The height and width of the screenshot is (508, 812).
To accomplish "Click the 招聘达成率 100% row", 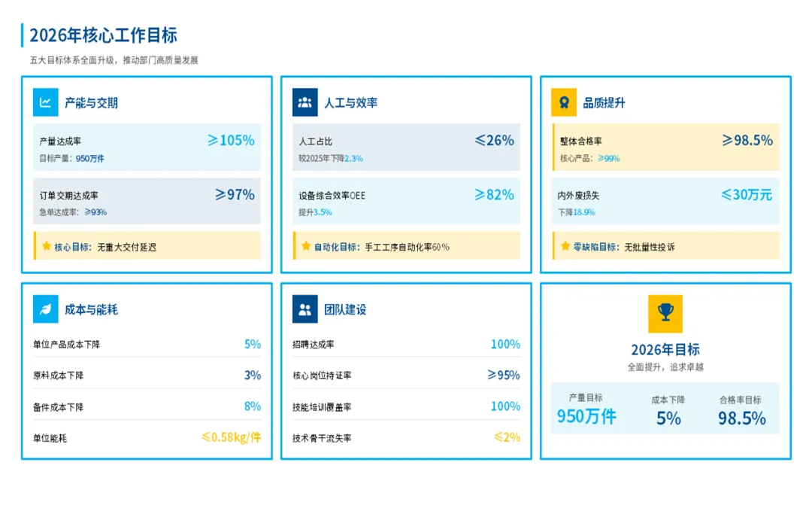I will coord(406,344).
